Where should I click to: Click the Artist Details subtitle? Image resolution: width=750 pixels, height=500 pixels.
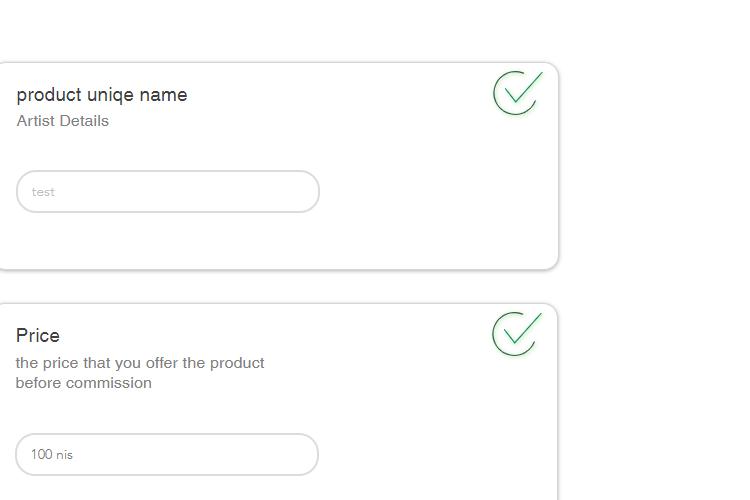click(x=63, y=121)
